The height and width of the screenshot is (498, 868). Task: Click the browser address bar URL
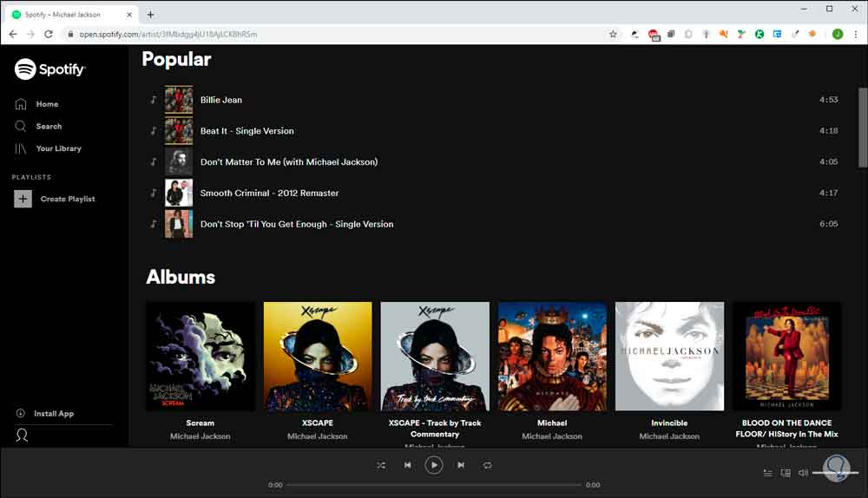[x=168, y=35]
